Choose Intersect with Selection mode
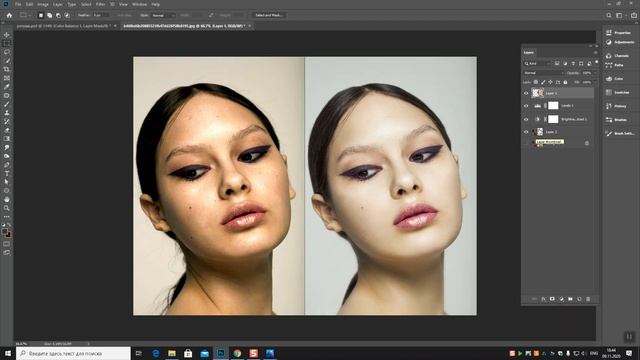640x360 pixels. click(67, 15)
